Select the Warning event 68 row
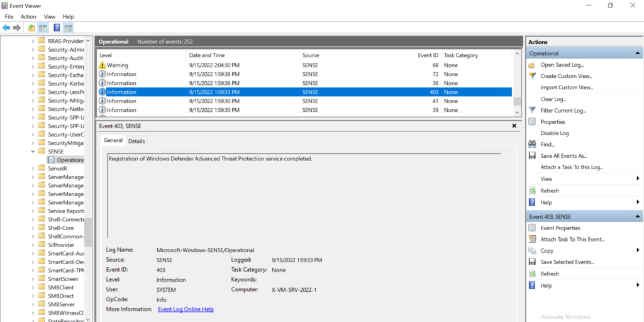The width and height of the screenshot is (644, 322). (304, 65)
